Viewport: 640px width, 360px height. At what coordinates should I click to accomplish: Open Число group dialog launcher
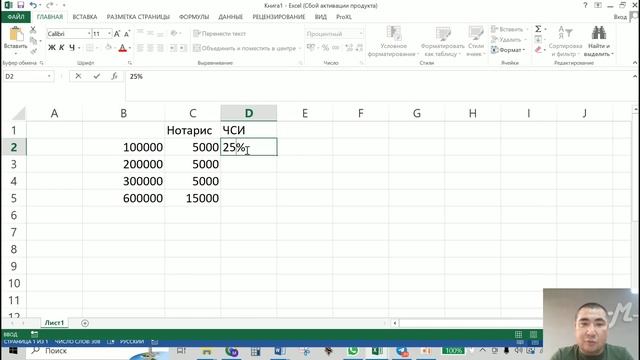pos(361,63)
